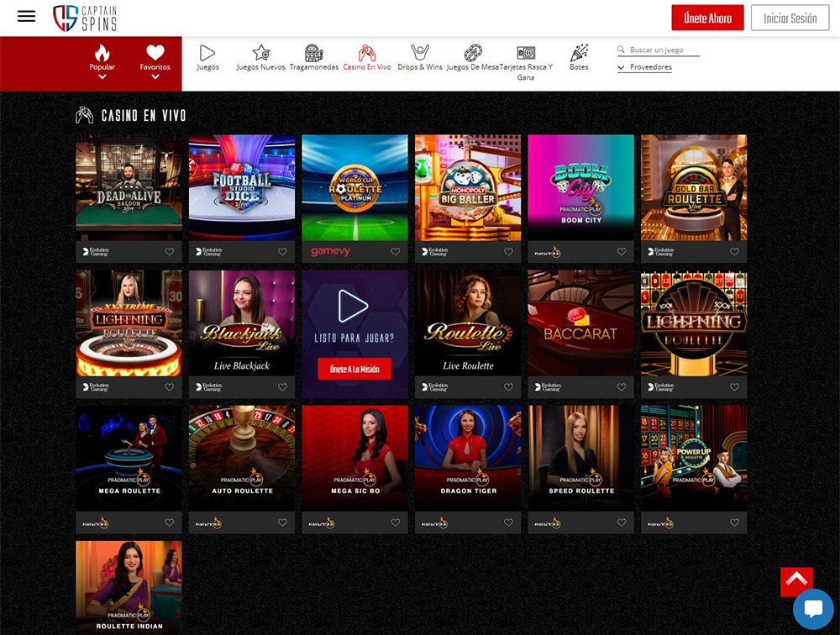Image resolution: width=840 pixels, height=635 pixels.
Task: Select the Tarjetas Rasca Y Gana icon
Action: [526, 53]
